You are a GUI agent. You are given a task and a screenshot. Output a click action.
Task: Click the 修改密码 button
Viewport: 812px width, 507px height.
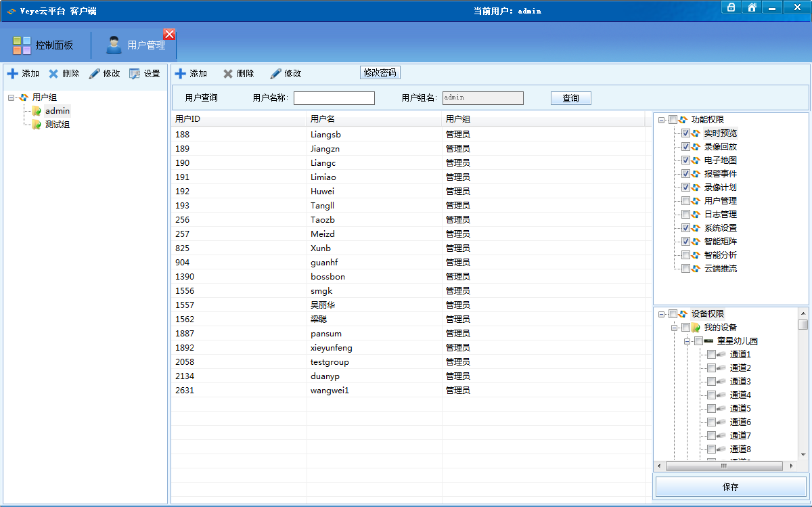coord(380,73)
